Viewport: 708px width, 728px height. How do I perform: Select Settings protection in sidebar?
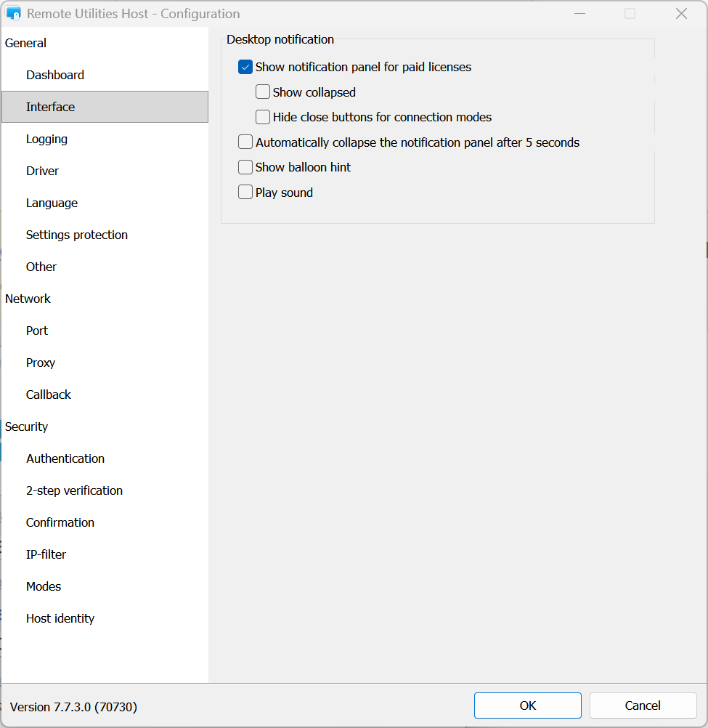click(x=77, y=235)
